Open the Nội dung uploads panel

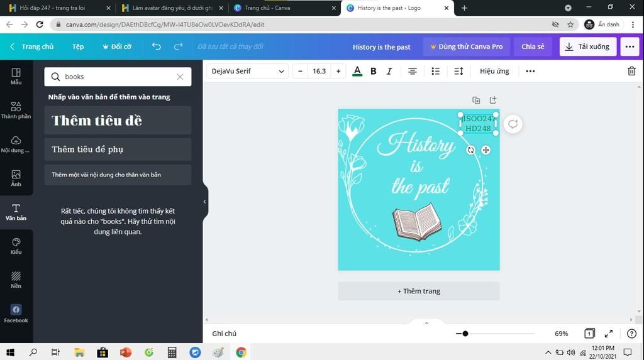click(x=16, y=145)
